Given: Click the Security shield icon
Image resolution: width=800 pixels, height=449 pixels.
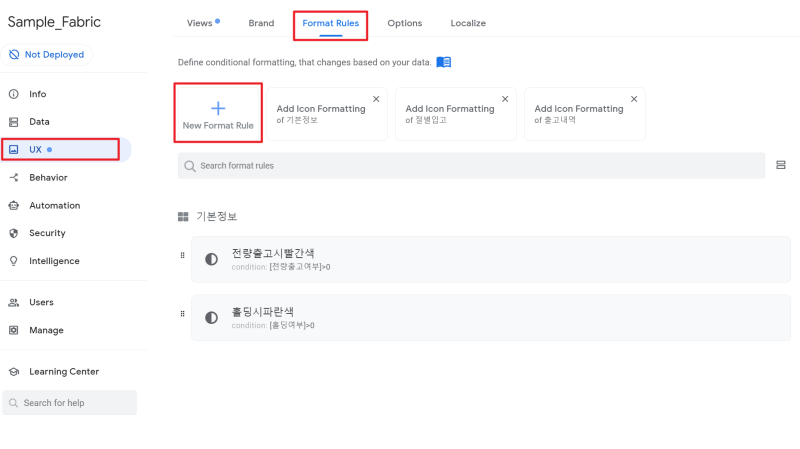Looking at the screenshot, I should (x=14, y=233).
